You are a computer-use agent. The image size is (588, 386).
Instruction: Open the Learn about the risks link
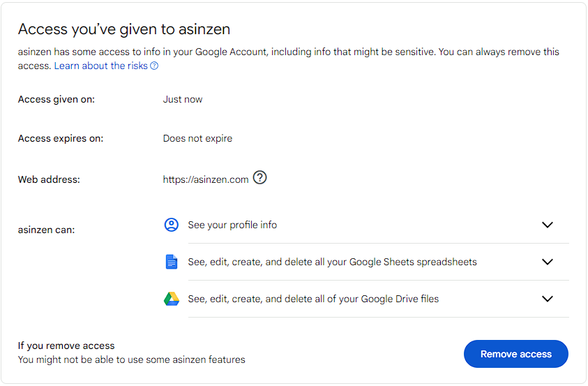pyautogui.click(x=101, y=66)
